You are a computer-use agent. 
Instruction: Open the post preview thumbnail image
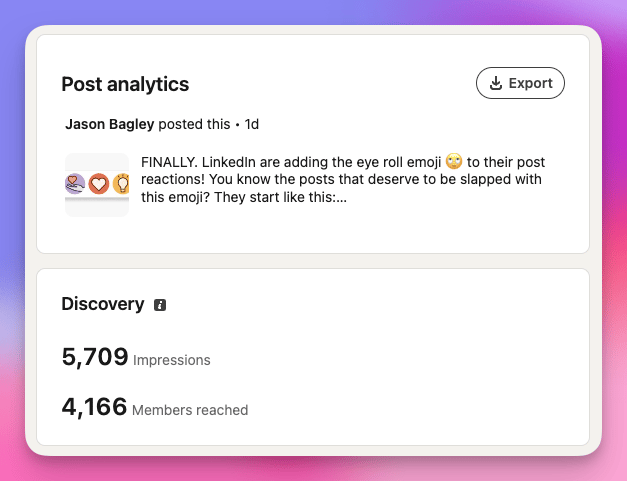coord(97,185)
